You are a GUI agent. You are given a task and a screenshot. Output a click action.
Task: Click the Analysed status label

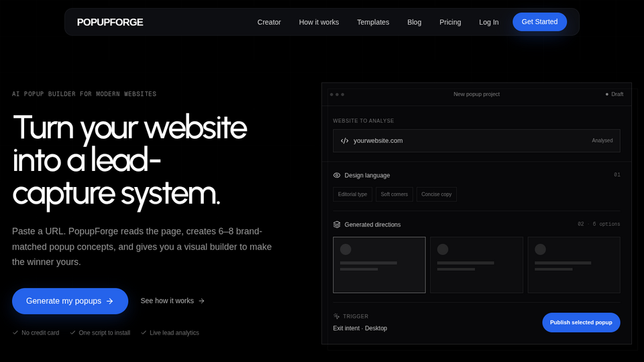click(602, 140)
